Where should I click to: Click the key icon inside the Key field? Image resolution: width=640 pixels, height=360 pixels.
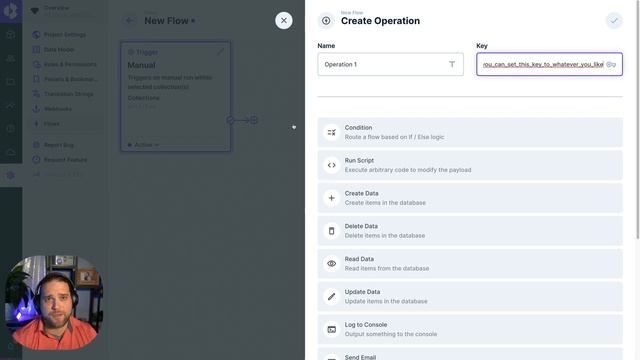(x=611, y=64)
